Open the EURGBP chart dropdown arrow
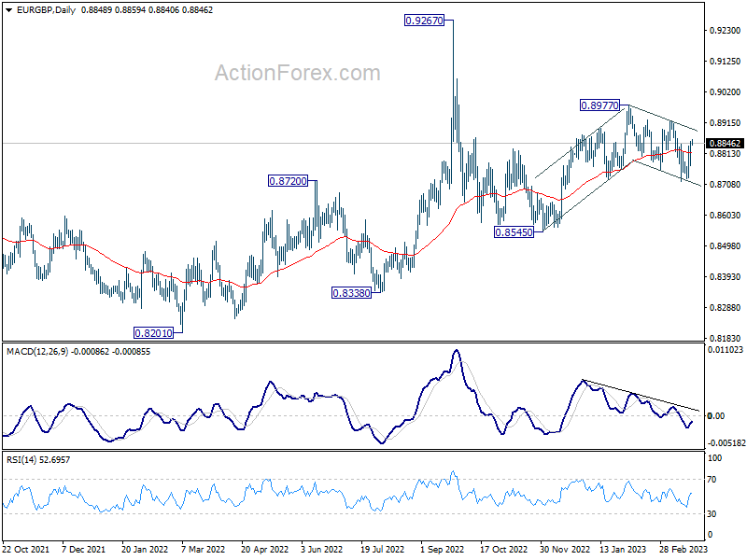747x560 pixels. tap(9, 10)
